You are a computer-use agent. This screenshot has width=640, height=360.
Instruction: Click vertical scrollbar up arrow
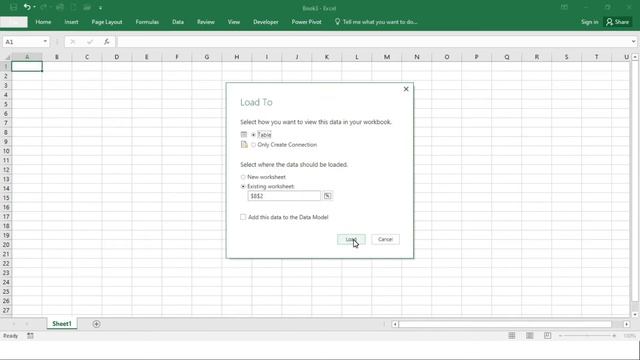click(x=635, y=57)
